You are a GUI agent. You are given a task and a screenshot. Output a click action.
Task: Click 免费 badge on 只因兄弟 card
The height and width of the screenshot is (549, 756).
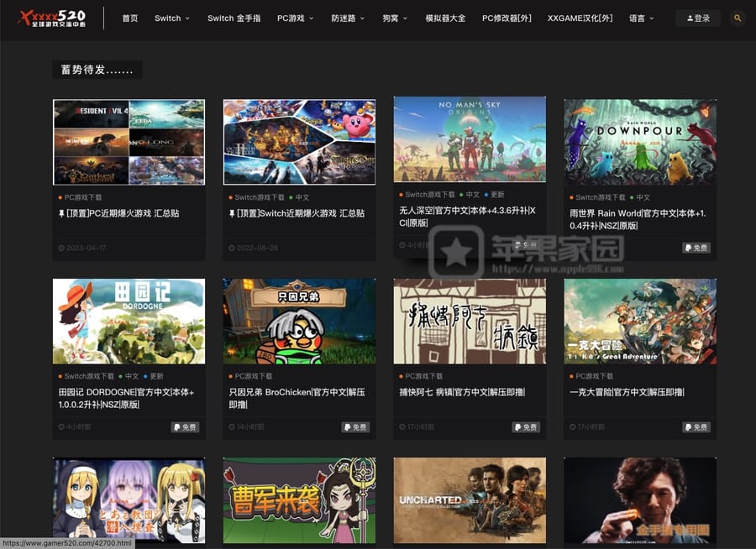tap(355, 427)
